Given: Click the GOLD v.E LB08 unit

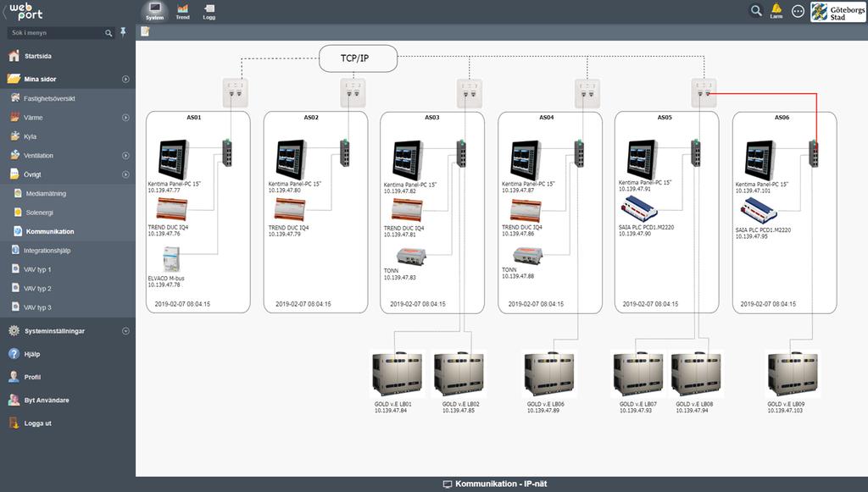Looking at the screenshot, I should pyautogui.click(x=696, y=374).
